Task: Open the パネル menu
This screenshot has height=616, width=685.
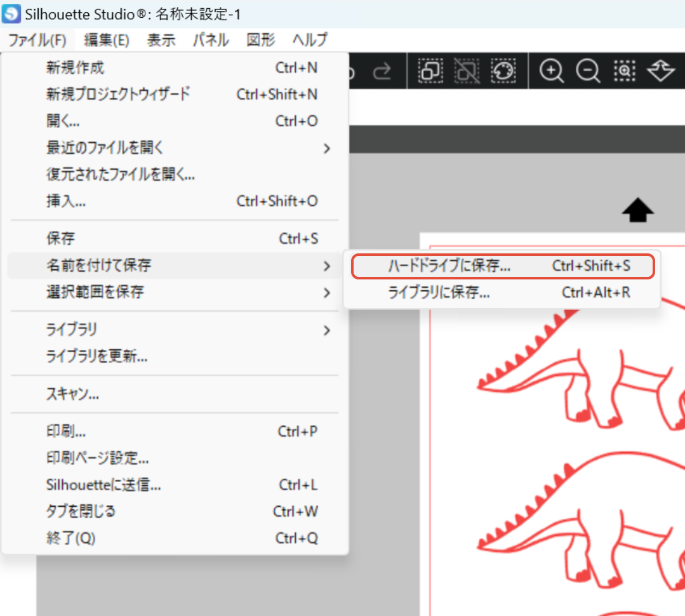Action: (211, 40)
